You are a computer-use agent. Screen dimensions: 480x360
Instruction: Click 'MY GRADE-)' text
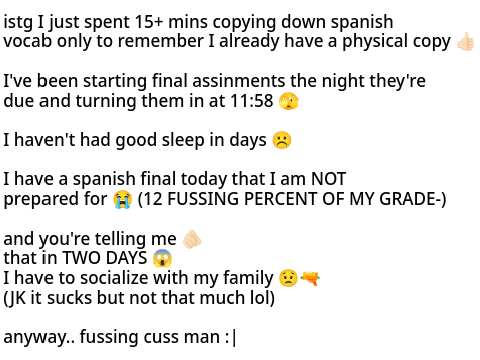(398, 199)
